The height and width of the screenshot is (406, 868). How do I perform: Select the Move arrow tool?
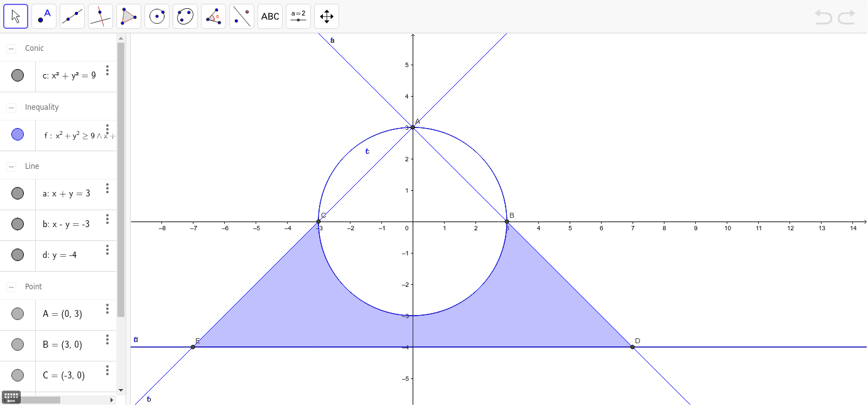point(16,16)
